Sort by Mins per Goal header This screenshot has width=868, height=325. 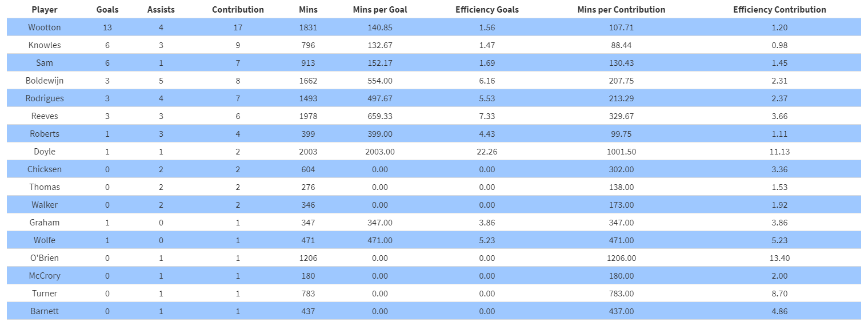coord(380,10)
